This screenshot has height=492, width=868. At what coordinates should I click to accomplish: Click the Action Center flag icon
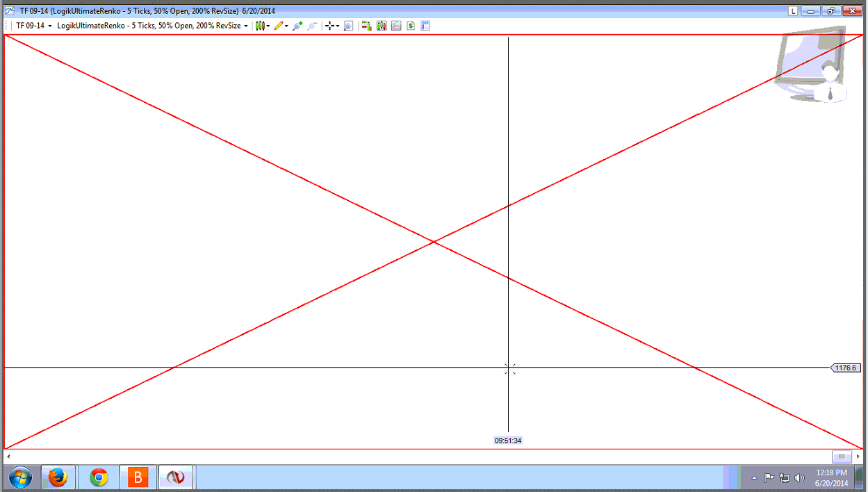coord(769,478)
